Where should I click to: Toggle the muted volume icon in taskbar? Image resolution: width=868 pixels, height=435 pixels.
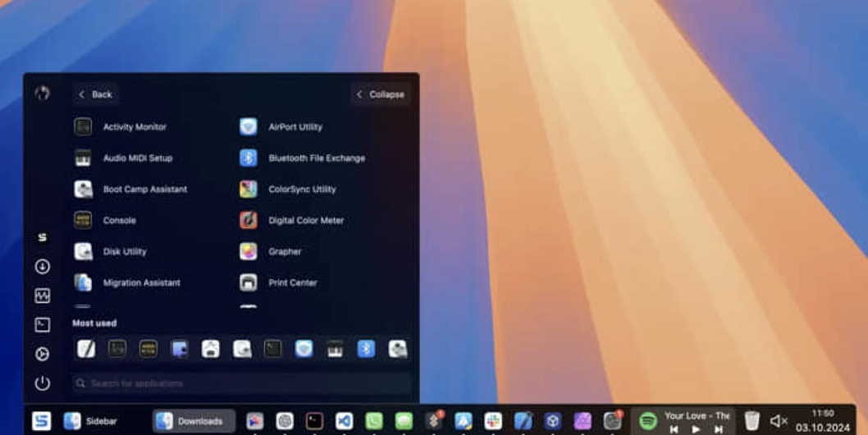[x=778, y=421]
